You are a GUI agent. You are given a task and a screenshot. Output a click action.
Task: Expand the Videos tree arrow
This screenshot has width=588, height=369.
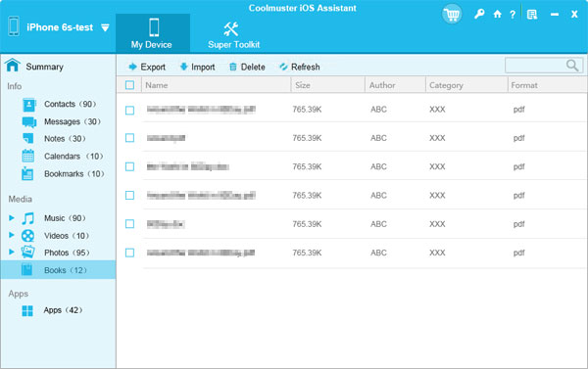(12, 235)
